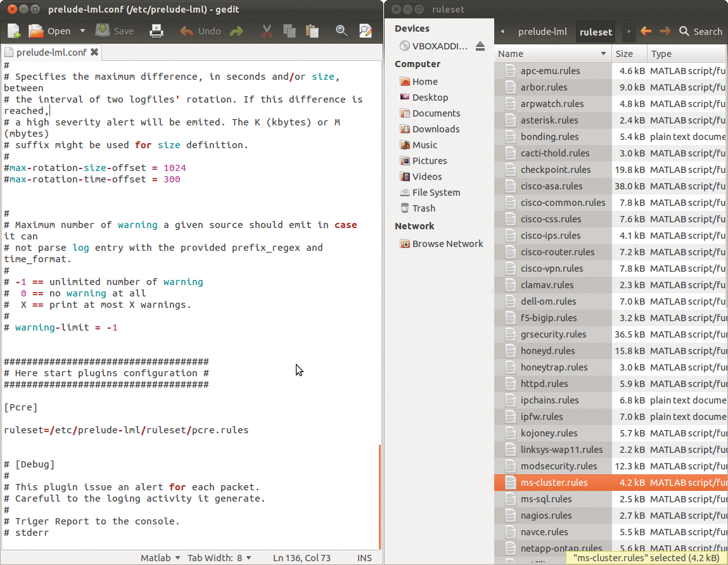Click the gedit vertical scrollbar
Viewport: 728px width, 565px height.
click(x=380, y=497)
